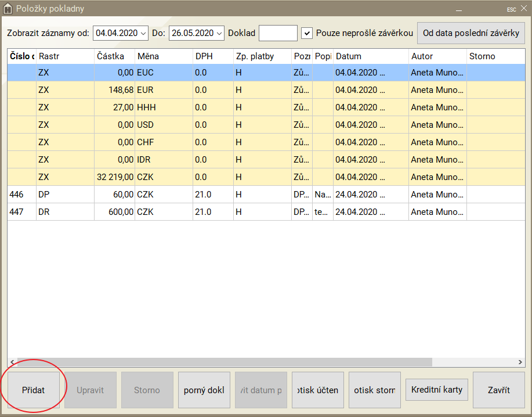This screenshot has height=417, width=532.
Task: Minimize the Položky pokladny window
Action: pos(459,9)
